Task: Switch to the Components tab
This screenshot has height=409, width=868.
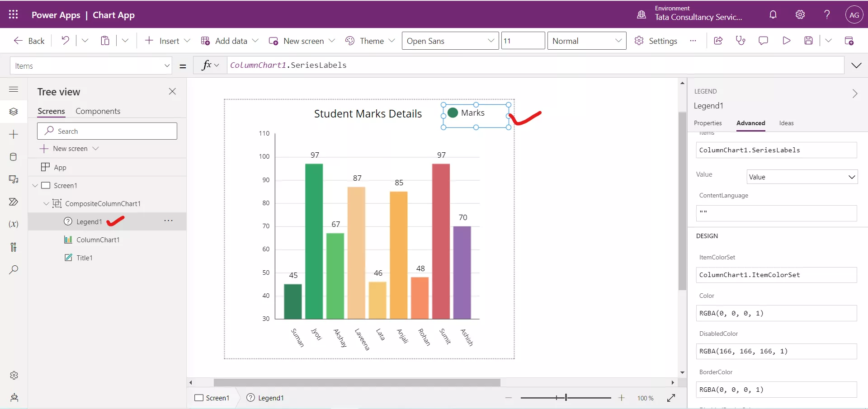Action: point(99,111)
